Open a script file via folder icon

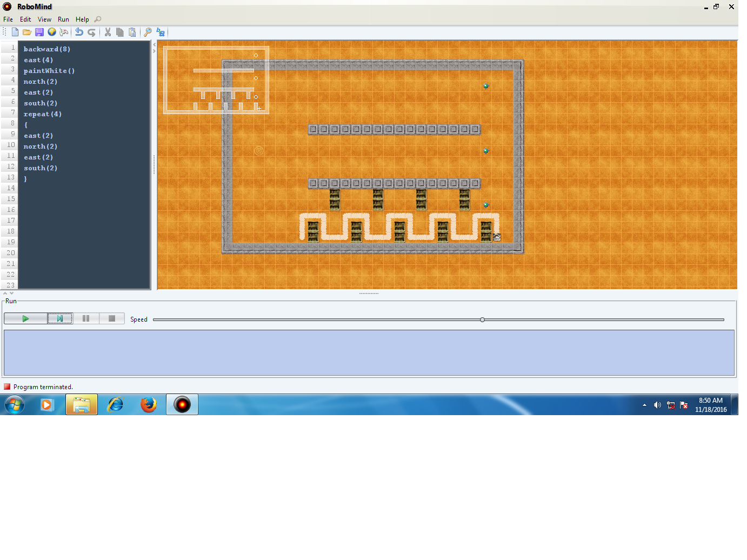[27, 32]
